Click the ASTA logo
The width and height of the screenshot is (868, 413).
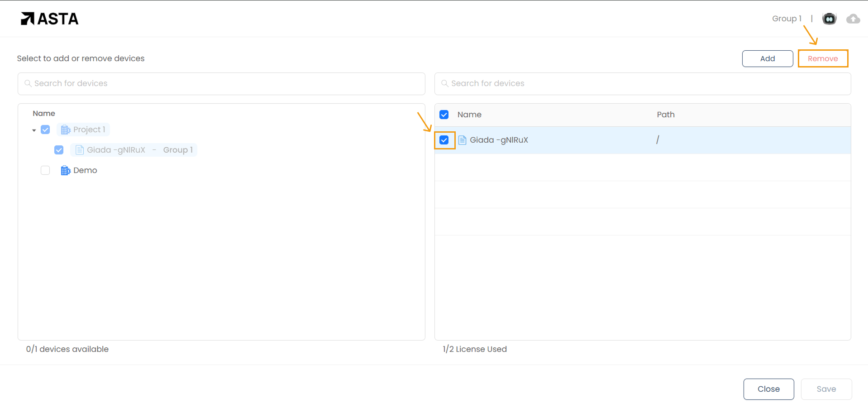coord(50,19)
